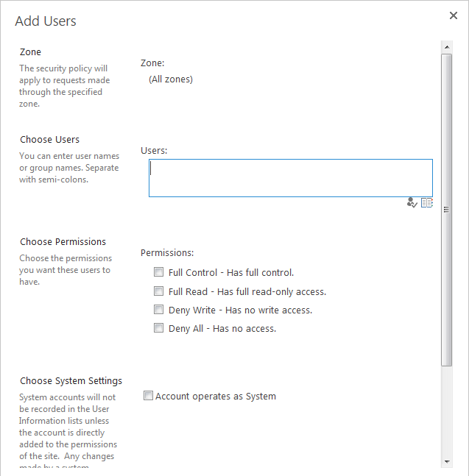Click the Check Names icon
This screenshot has height=476, width=469.
(x=412, y=202)
